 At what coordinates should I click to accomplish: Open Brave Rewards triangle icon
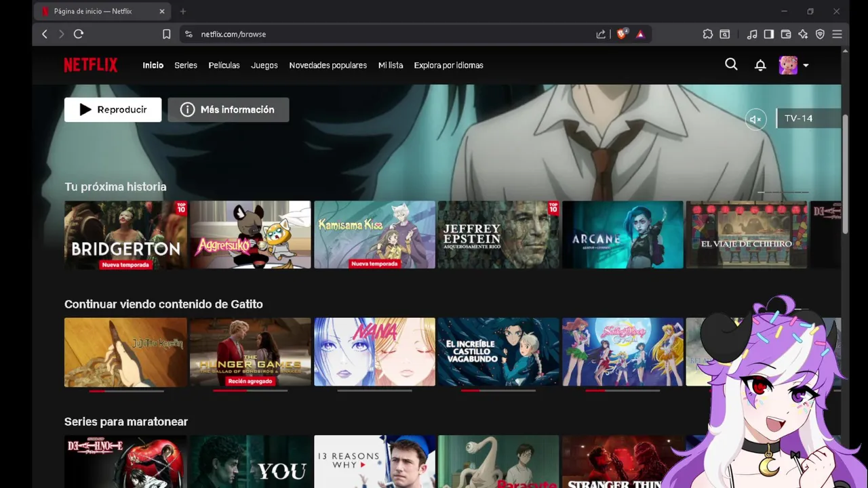tap(640, 34)
